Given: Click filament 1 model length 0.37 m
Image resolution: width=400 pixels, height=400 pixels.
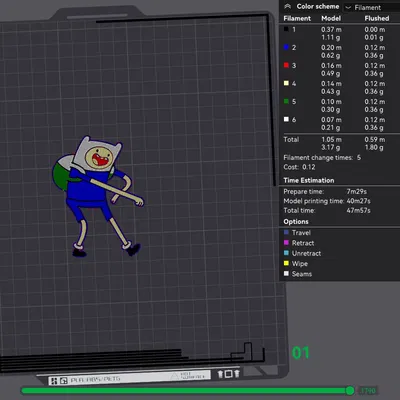Looking at the screenshot, I should tap(331, 30).
